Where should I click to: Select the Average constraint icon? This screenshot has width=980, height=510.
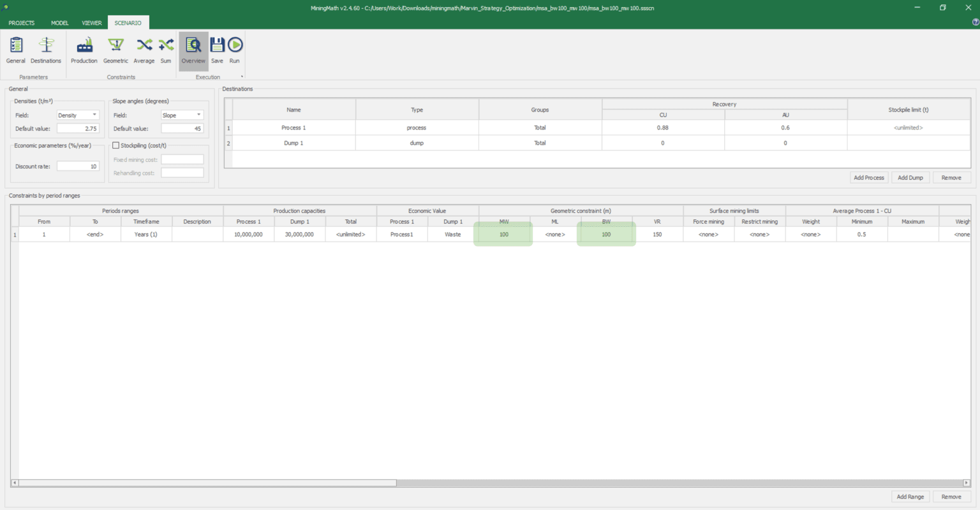coord(144,45)
